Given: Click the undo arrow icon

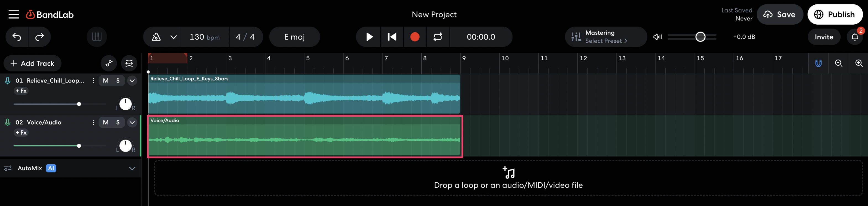Looking at the screenshot, I should [17, 37].
